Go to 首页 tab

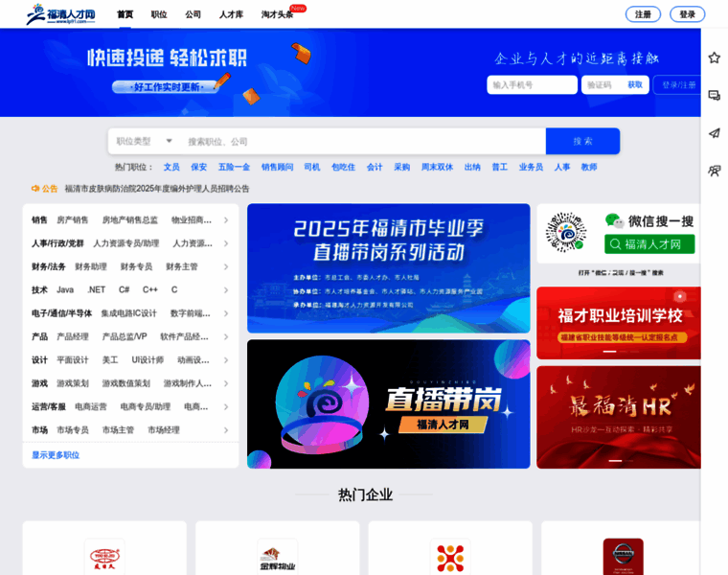tap(125, 14)
